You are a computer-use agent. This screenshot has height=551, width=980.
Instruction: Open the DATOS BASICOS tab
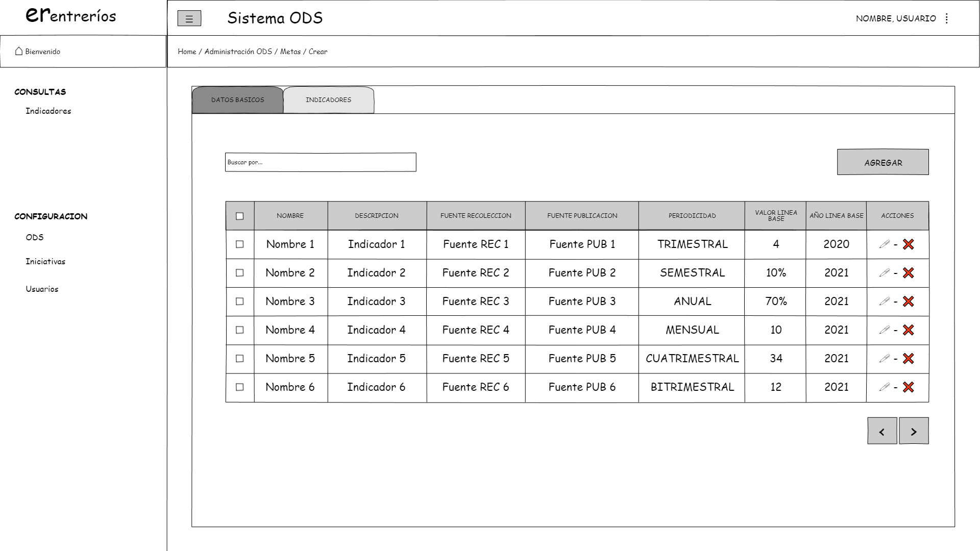tap(237, 100)
